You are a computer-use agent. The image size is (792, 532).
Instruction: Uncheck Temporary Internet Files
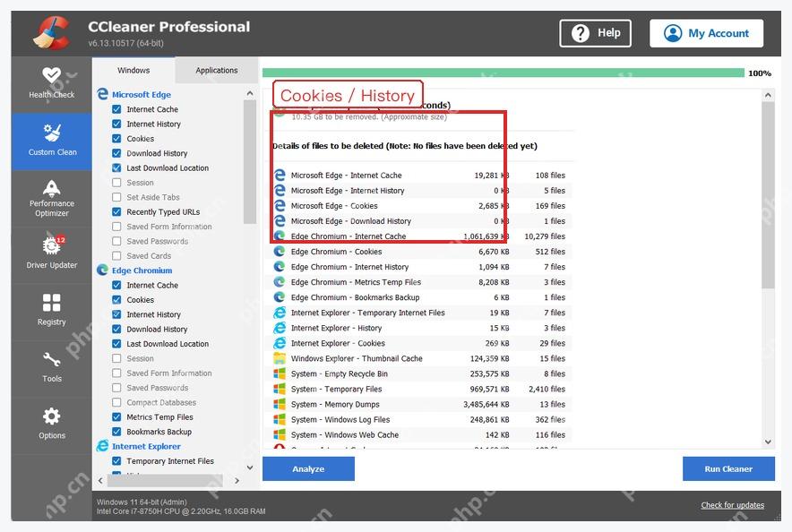click(116, 461)
